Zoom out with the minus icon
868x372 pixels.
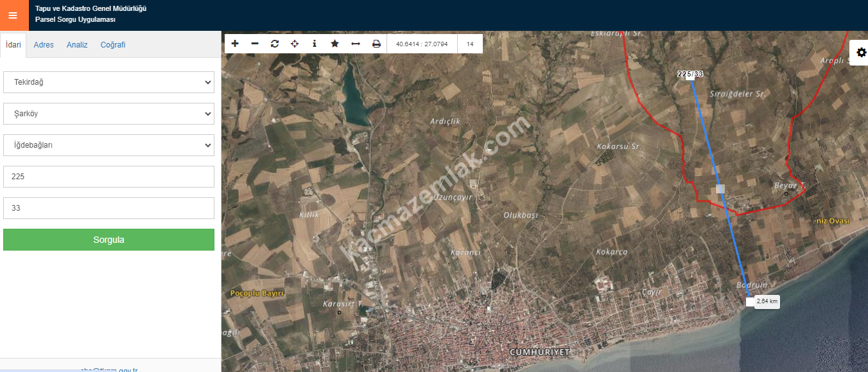[255, 44]
